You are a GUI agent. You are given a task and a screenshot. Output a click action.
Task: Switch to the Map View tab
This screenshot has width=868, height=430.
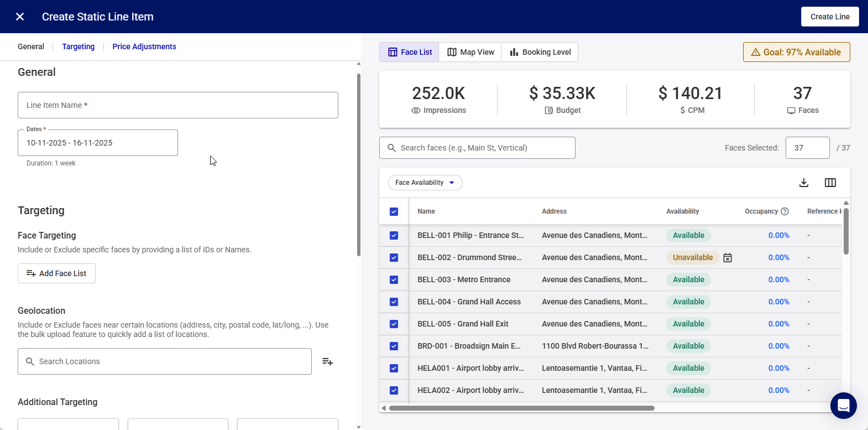[x=470, y=52]
